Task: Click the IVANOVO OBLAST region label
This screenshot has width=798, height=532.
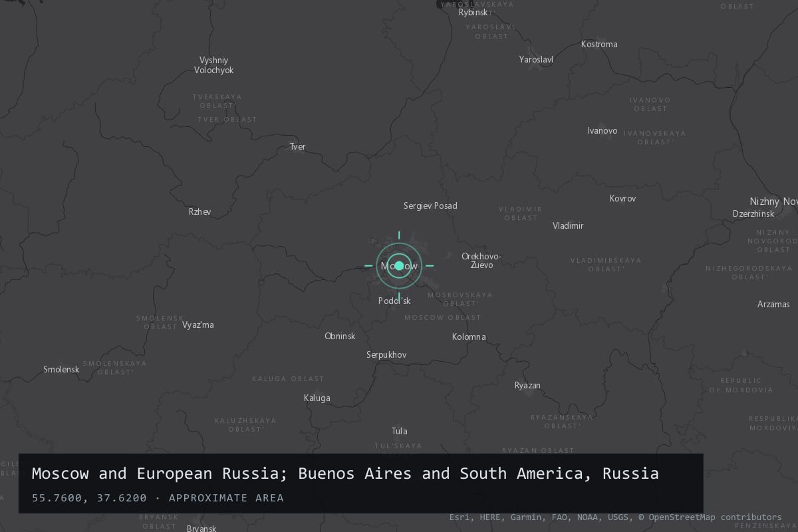Action: tap(650, 104)
